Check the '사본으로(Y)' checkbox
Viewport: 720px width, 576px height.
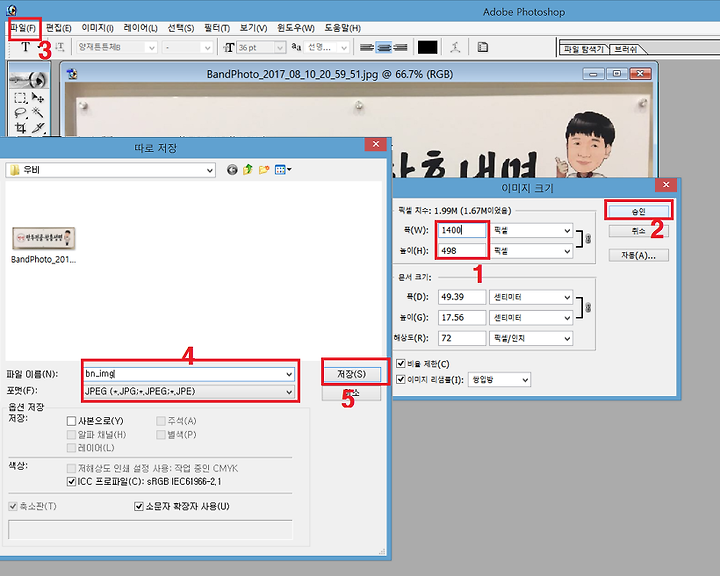pyautogui.click(x=71, y=421)
